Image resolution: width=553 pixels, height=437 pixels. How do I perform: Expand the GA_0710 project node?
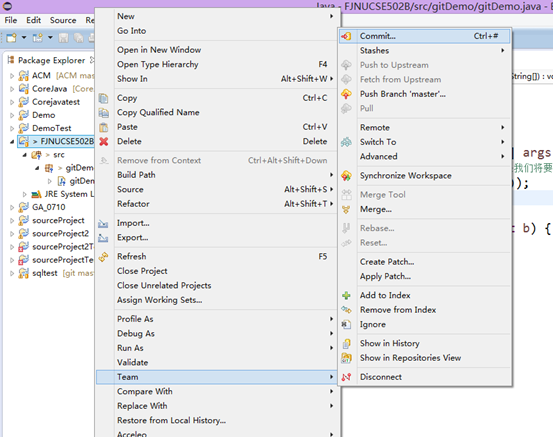12,207
